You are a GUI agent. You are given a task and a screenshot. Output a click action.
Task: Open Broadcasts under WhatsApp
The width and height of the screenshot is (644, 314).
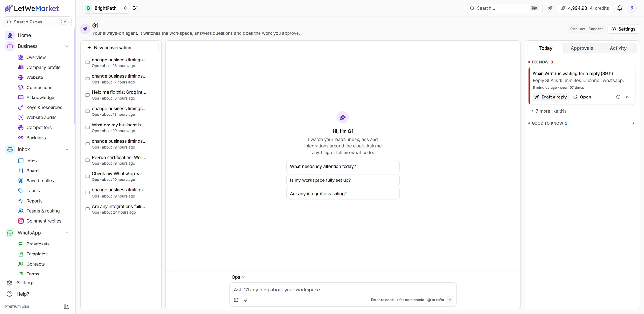(38, 244)
